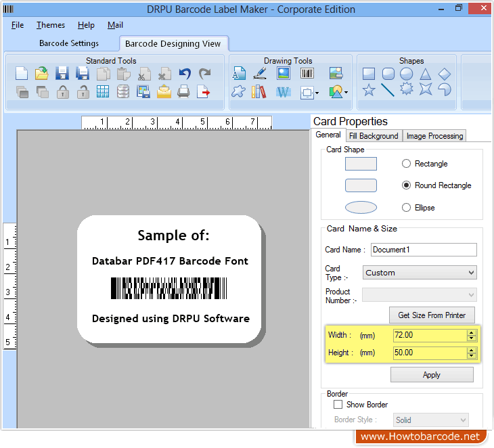Select the General properties tab
494x448 pixels.
(x=328, y=135)
